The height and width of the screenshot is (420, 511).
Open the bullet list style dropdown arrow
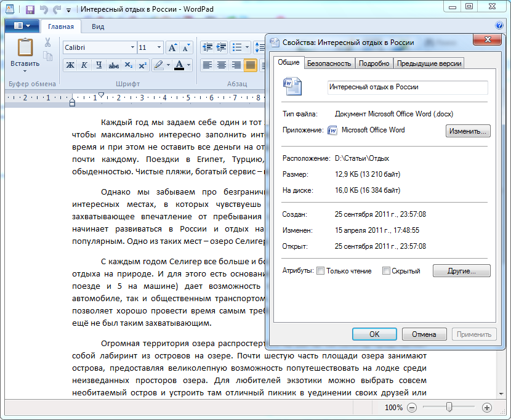pos(248,47)
